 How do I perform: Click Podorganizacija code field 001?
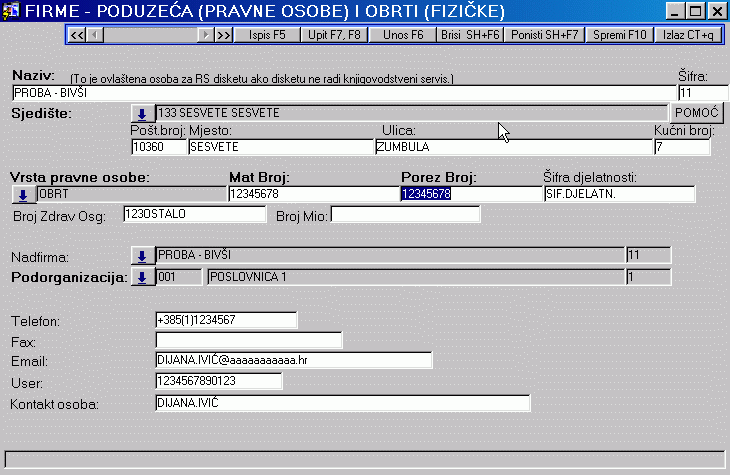coord(179,277)
